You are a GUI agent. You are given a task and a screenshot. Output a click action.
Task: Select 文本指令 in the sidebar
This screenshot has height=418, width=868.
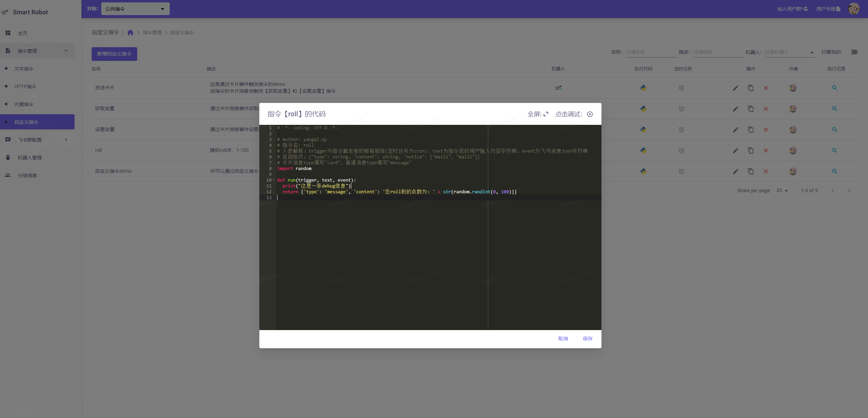coord(24,69)
